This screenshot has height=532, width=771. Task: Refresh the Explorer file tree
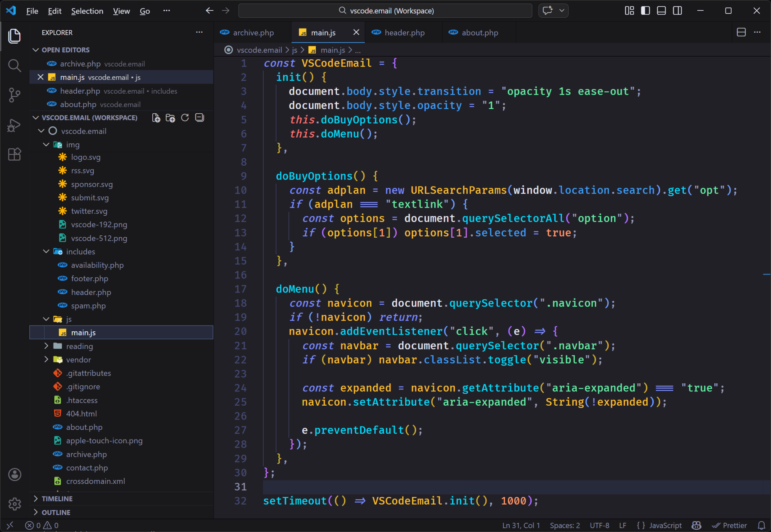(185, 117)
